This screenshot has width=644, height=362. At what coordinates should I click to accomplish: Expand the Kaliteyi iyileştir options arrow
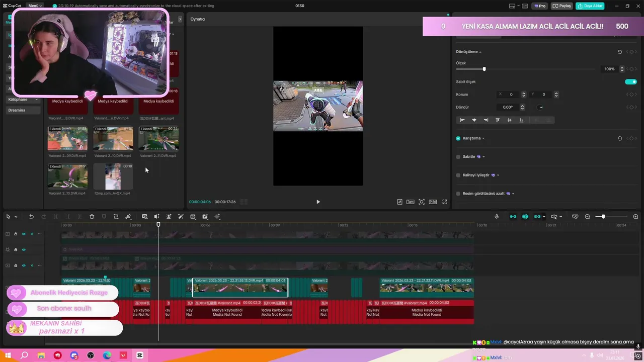pos(498,175)
